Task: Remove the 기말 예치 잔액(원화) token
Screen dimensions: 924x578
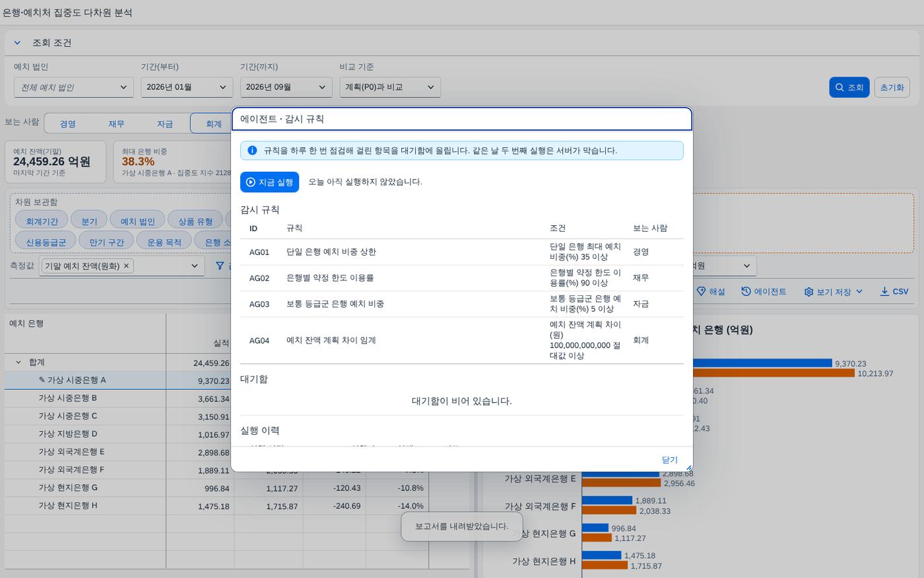Action: pyautogui.click(x=127, y=266)
